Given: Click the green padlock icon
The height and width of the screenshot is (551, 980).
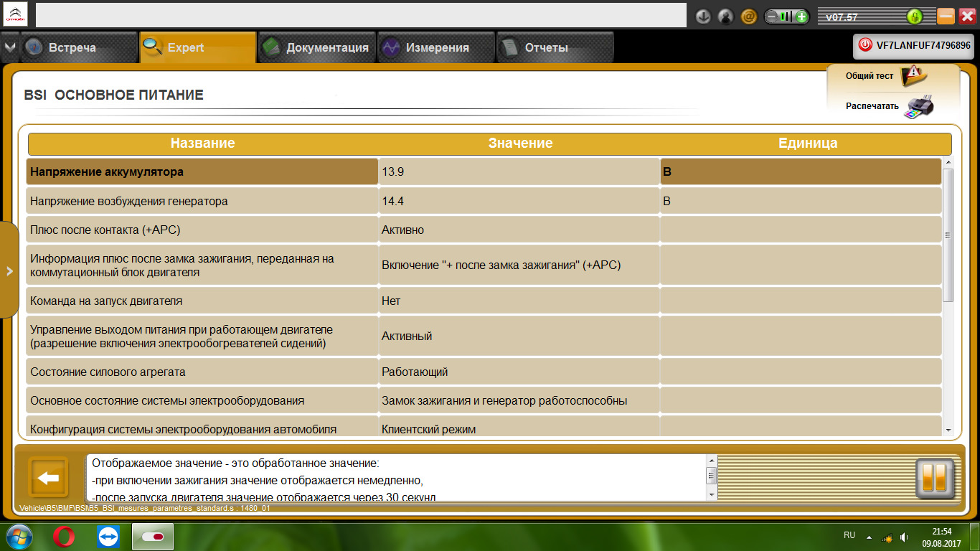Looking at the screenshot, I should (x=915, y=17).
